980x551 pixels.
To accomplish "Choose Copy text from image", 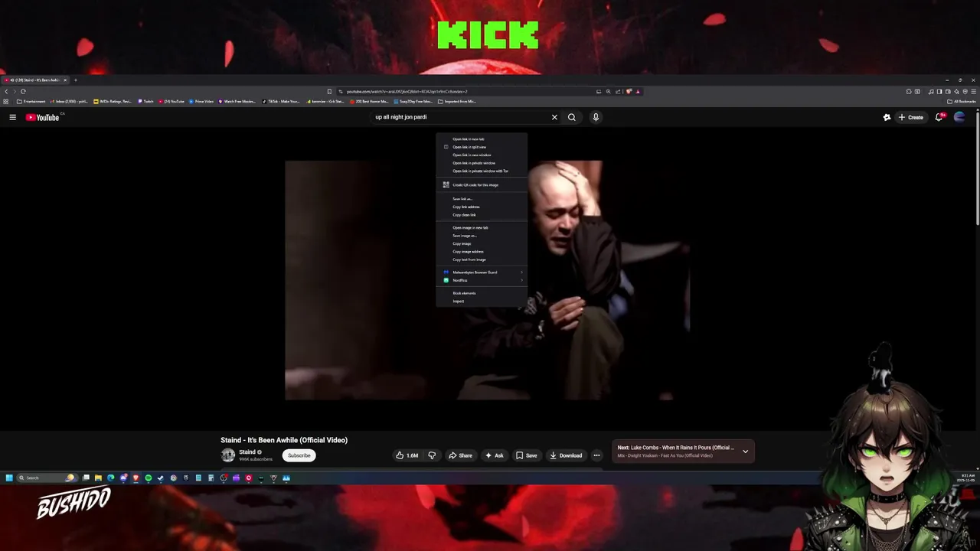I will [482, 260].
